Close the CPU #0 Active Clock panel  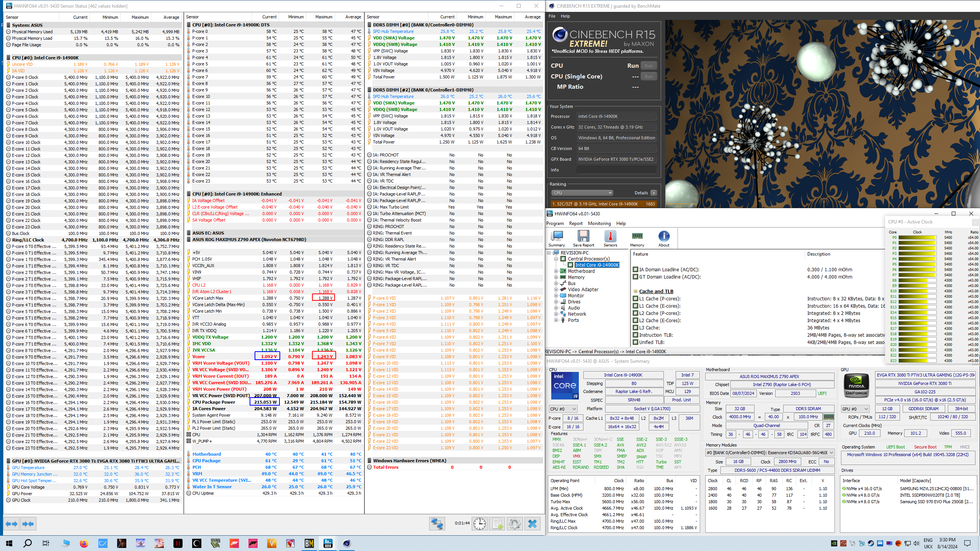975,222
